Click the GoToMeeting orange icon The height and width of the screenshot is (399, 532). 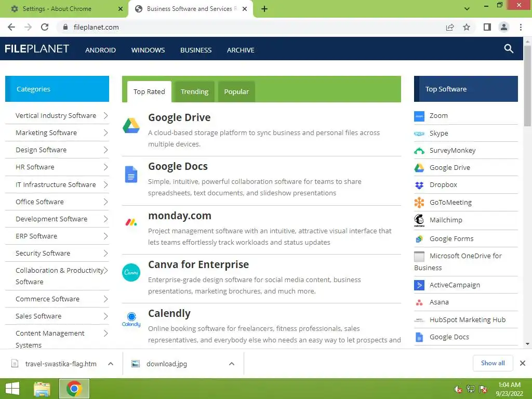tap(419, 203)
